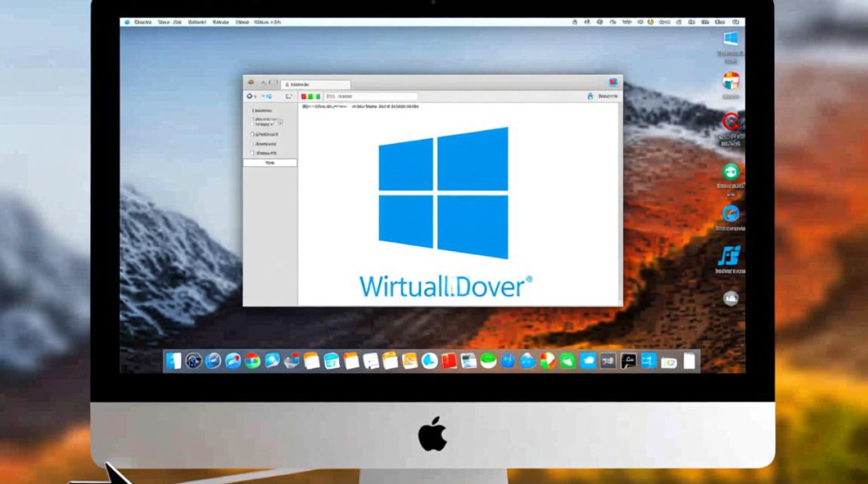
Task: Open the small dropdown beside sidebar's second item
Action: (x=280, y=122)
